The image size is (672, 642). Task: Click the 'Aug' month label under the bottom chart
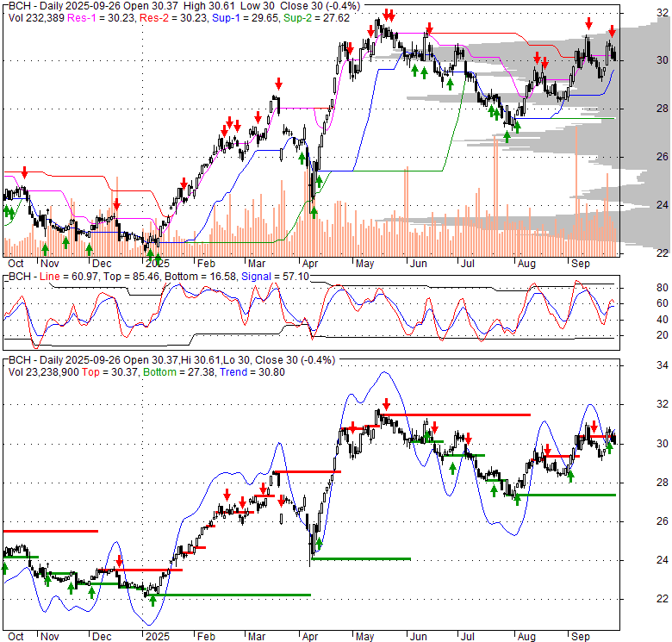[526, 637]
